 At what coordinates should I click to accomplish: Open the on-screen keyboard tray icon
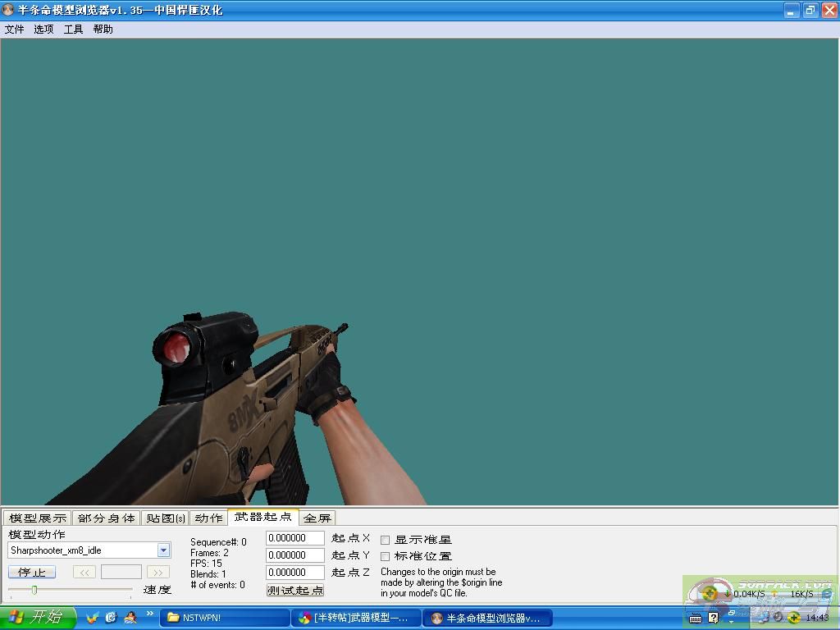tap(696, 618)
